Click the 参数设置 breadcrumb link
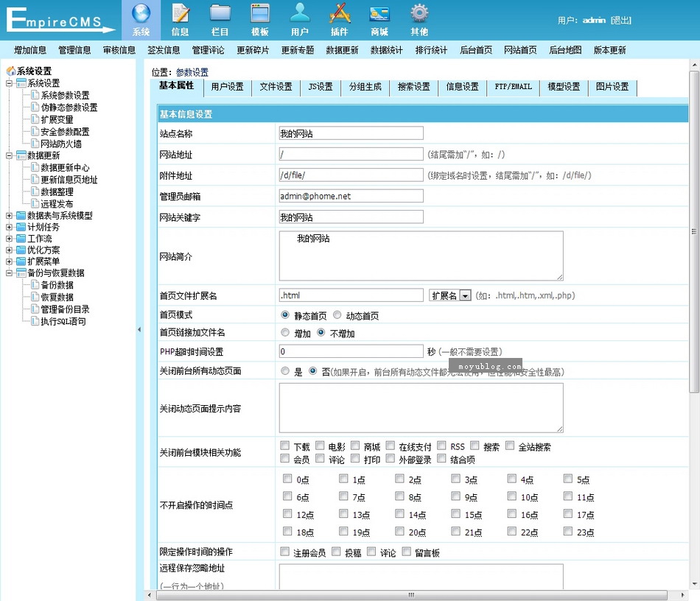Viewport: 700px width, 601px height. [192, 72]
